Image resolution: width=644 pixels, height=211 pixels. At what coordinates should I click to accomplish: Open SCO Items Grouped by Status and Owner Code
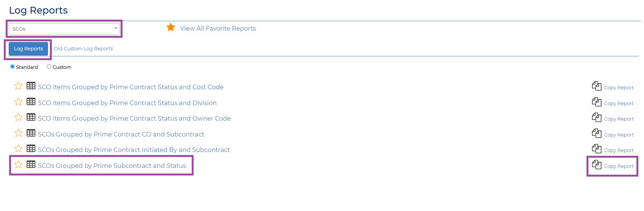click(x=134, y=118)
